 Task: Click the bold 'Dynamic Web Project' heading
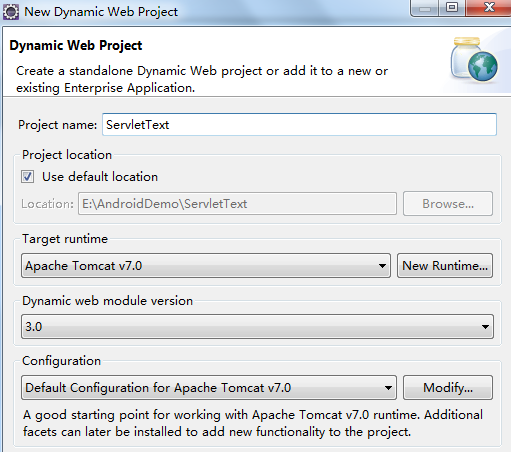(x=76, y=45)
